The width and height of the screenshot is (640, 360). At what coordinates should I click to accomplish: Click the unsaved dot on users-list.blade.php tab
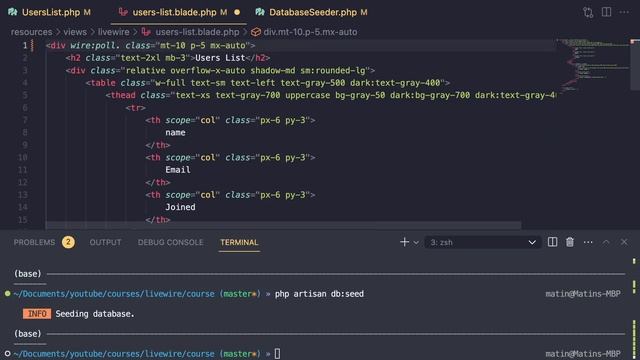[x=237, y=12]
